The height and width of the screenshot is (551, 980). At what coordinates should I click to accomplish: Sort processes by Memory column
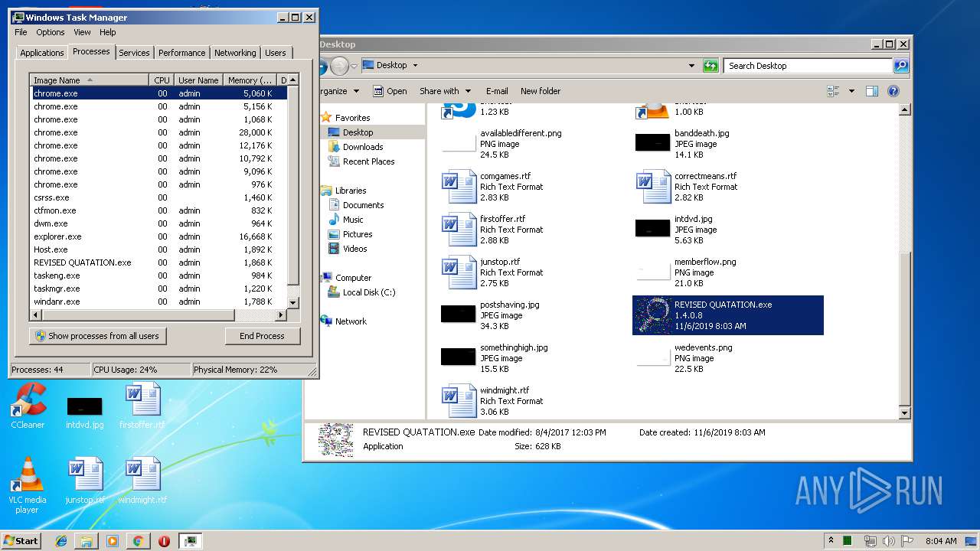point(251,80)
